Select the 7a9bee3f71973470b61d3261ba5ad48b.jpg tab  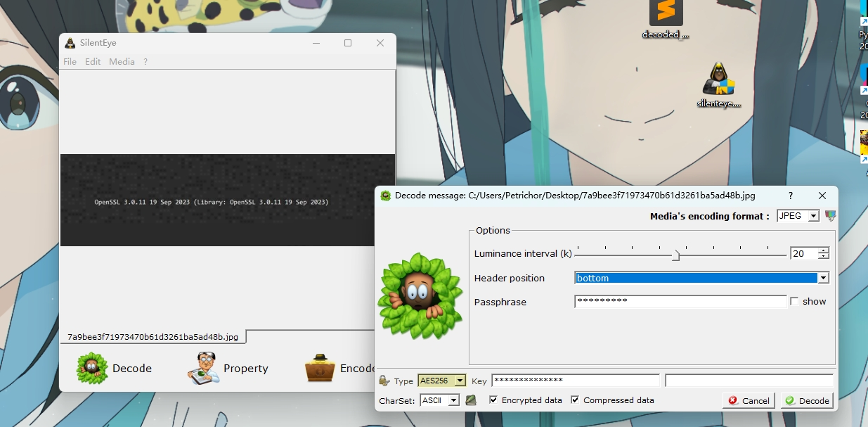[x=153, y=337]
